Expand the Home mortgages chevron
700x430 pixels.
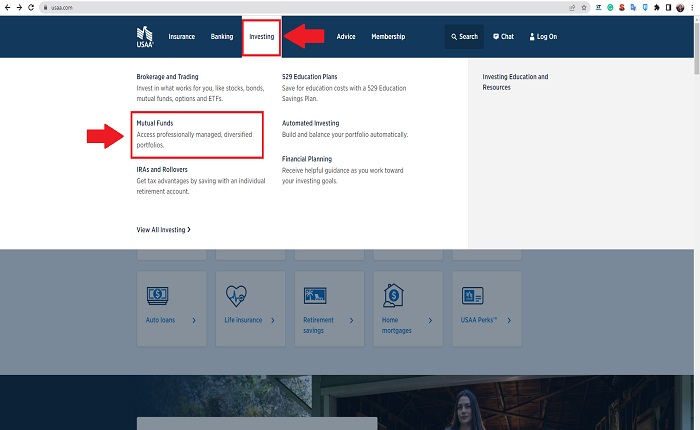pyautogui.click(x=430, y=320)
